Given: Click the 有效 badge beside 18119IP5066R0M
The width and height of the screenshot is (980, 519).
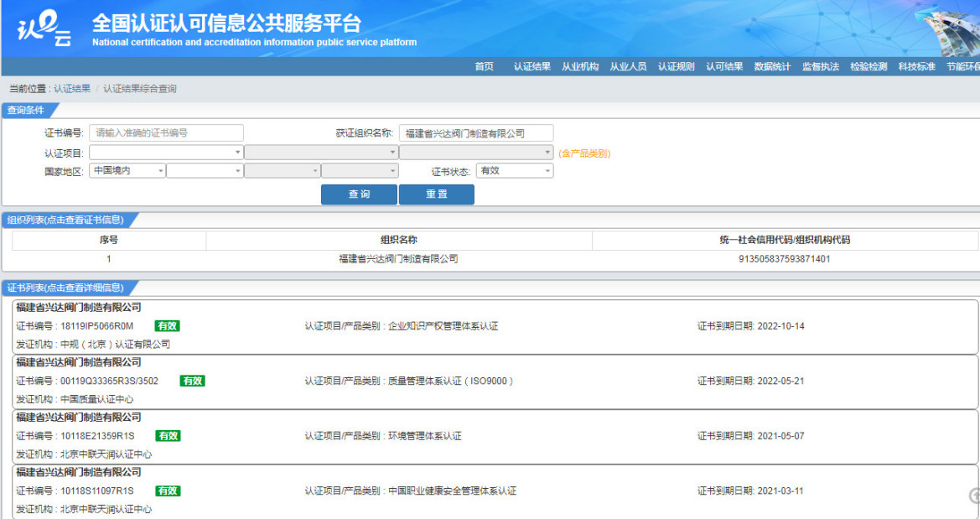Looking at the screenshot, I should pos(168,326).
